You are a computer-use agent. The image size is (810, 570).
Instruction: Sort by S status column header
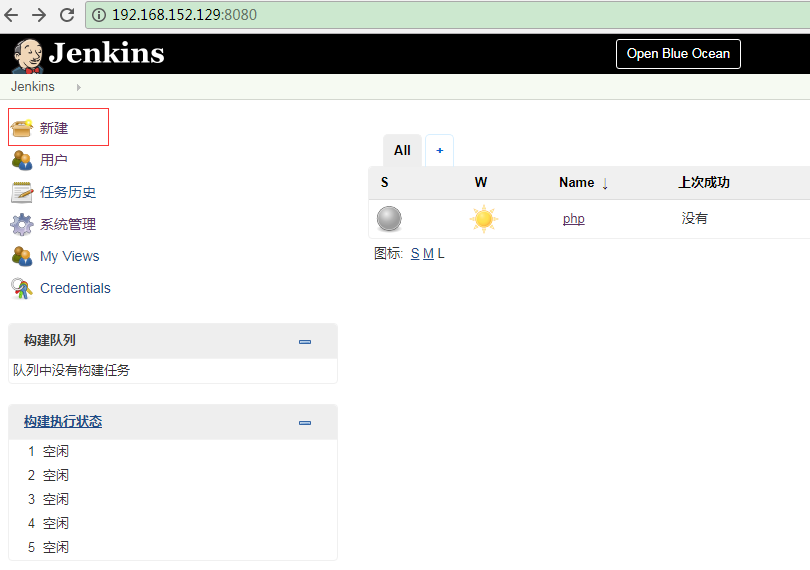[385, 182]
